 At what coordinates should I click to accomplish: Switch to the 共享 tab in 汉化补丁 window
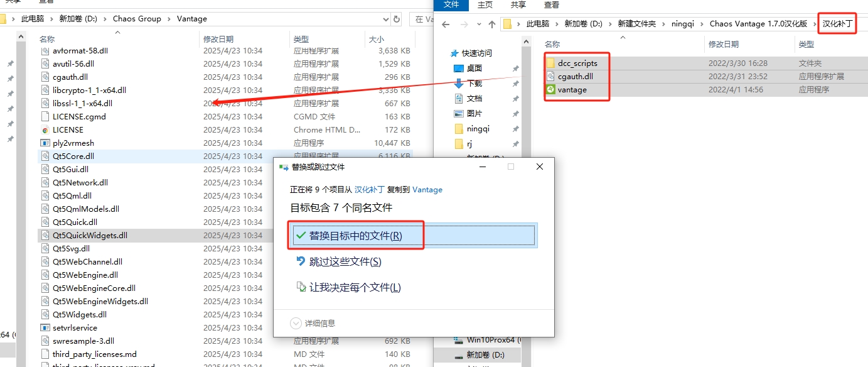518,5
